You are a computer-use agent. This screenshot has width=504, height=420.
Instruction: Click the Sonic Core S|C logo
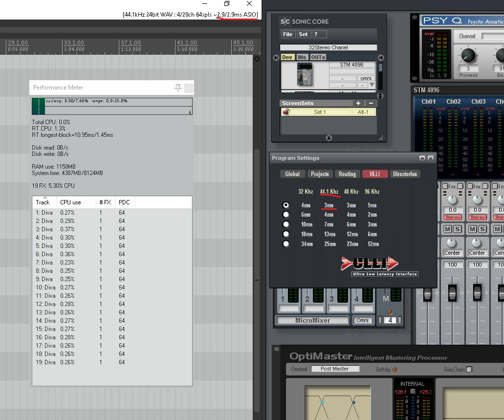click(x=285, y=22)
